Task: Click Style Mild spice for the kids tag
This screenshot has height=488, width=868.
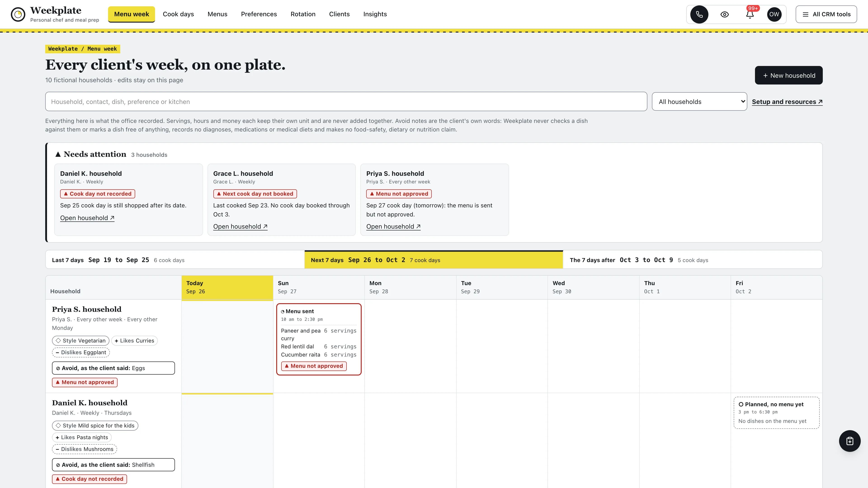Action: click(x=95, y=425)
